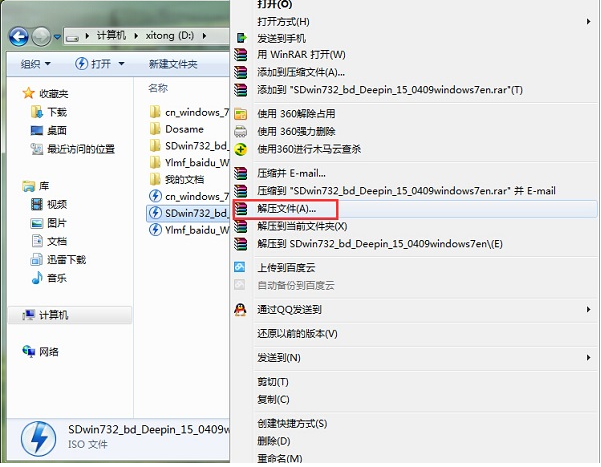The width and height of the screenshot is (601, 467).
Task: Click xitong (D:) breadcrumb segment
Action: coord(169,36)
